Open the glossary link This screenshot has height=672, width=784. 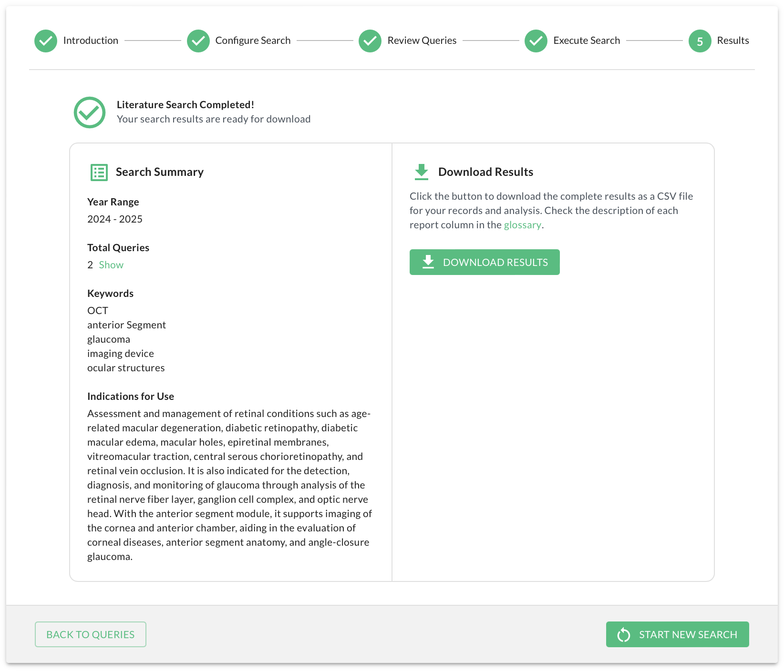[x=522, y=225]
